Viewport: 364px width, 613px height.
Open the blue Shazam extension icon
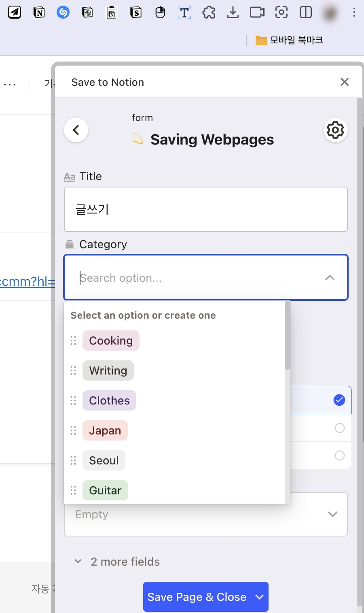(x=63, y=13)
